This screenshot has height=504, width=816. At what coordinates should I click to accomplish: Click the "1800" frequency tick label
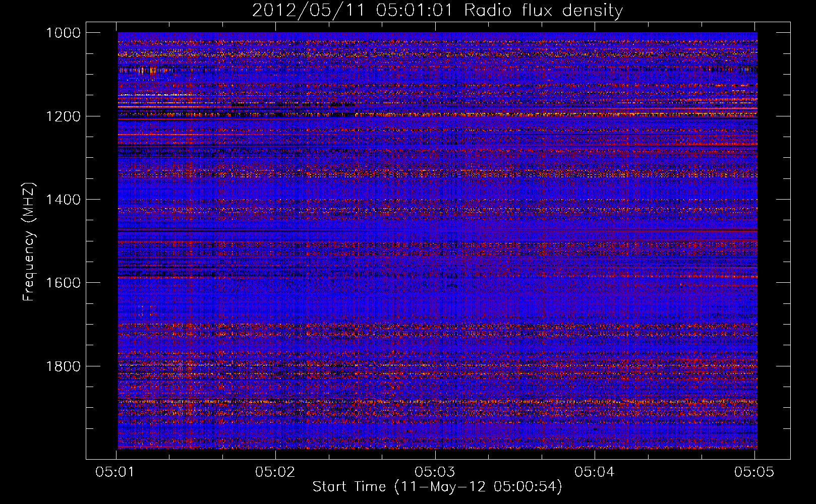(x=64, y=366)
